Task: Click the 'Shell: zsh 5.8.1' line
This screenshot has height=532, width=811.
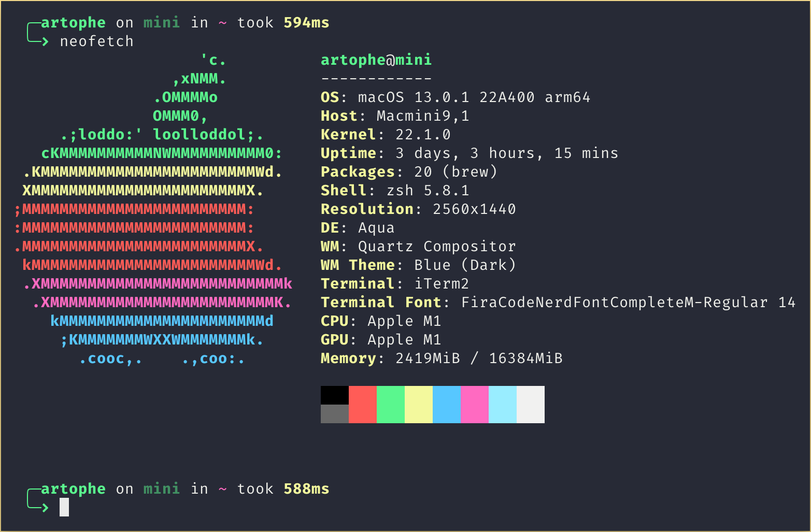Action: (395, 191)
